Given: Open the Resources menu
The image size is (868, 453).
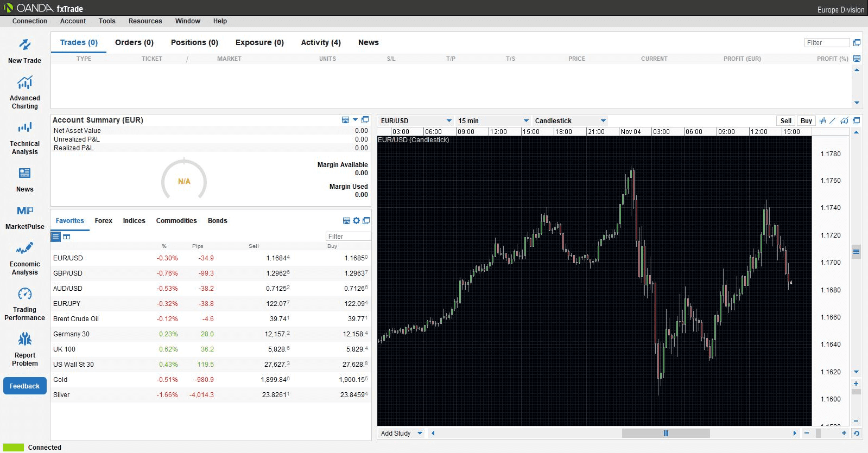Looking at the screenshot, I should pos(145,21).
